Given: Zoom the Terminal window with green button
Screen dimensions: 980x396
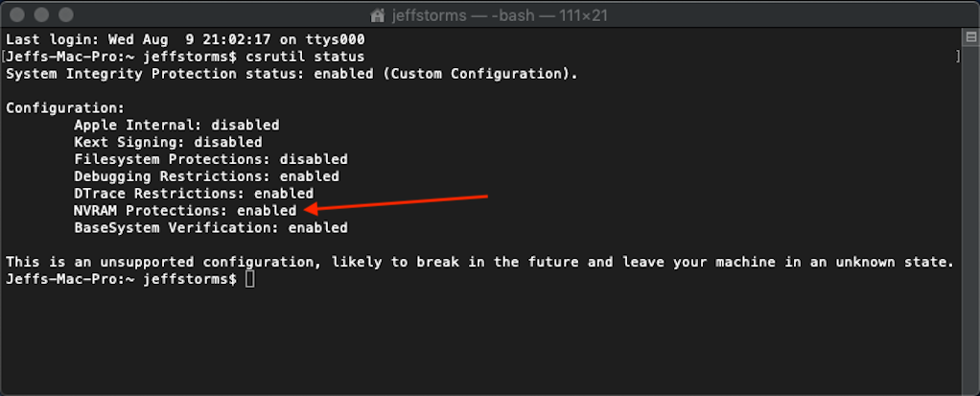Looking at the screenshot, I should (65, 15).
